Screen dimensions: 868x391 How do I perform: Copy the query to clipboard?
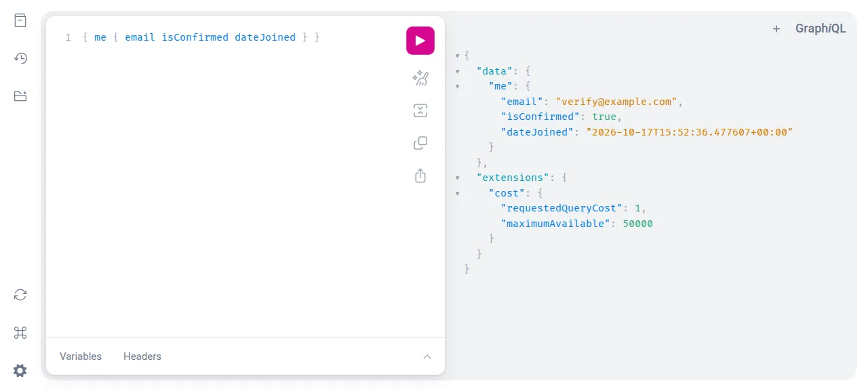[x=420, y=143]
